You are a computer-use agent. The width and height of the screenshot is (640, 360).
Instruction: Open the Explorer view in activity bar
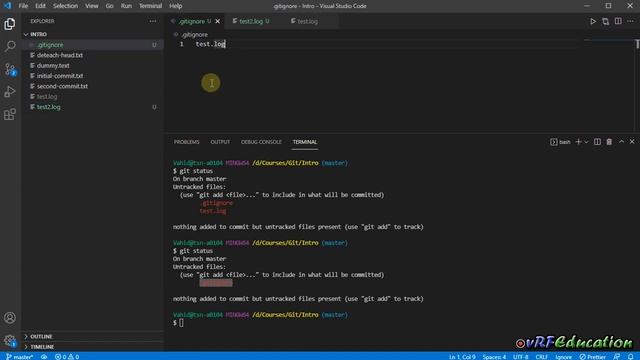10,24
